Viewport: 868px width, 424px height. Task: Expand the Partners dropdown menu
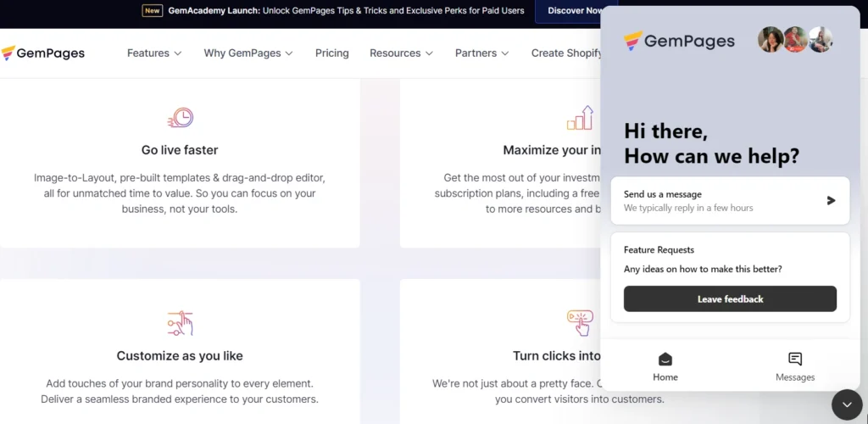482,53
